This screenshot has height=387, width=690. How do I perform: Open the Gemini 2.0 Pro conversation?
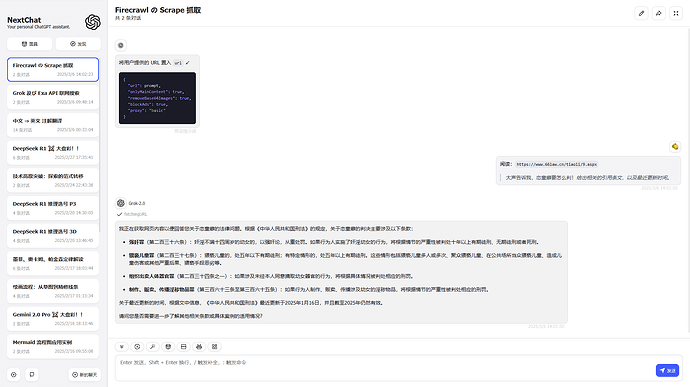click(53, 319)
